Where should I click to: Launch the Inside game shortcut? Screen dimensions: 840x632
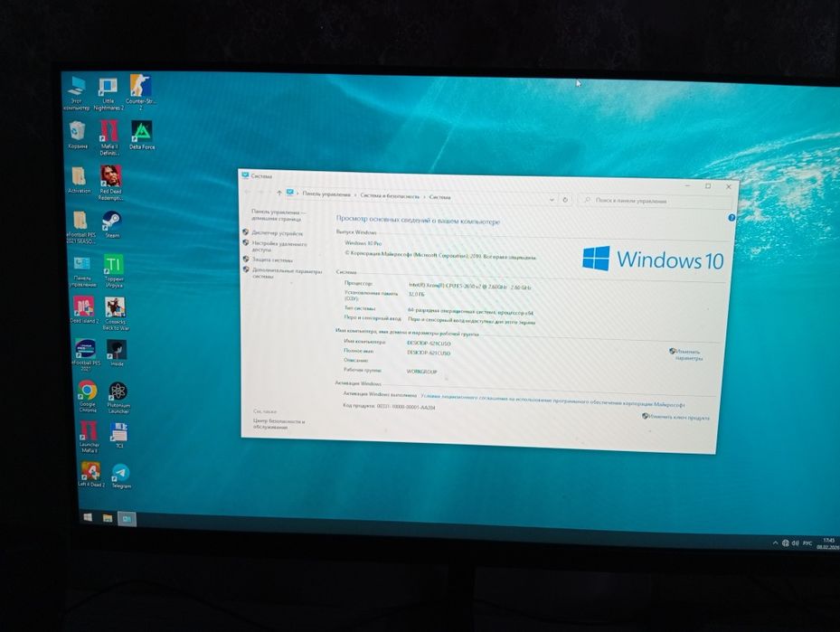click(x=117, y=353)
